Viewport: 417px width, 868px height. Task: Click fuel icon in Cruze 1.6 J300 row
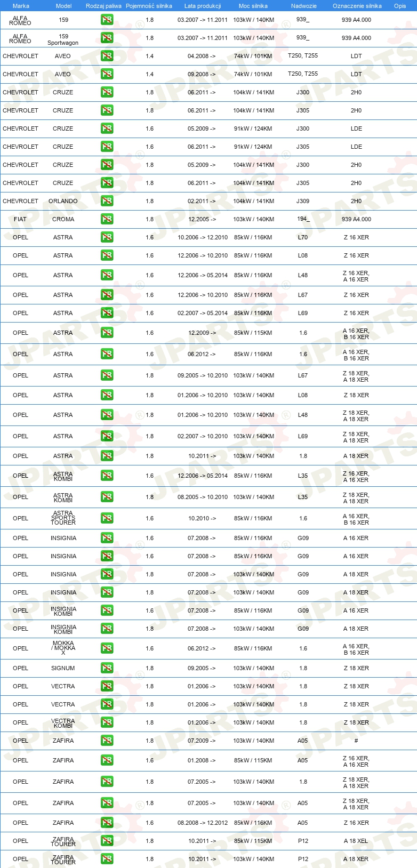point(107,128)
